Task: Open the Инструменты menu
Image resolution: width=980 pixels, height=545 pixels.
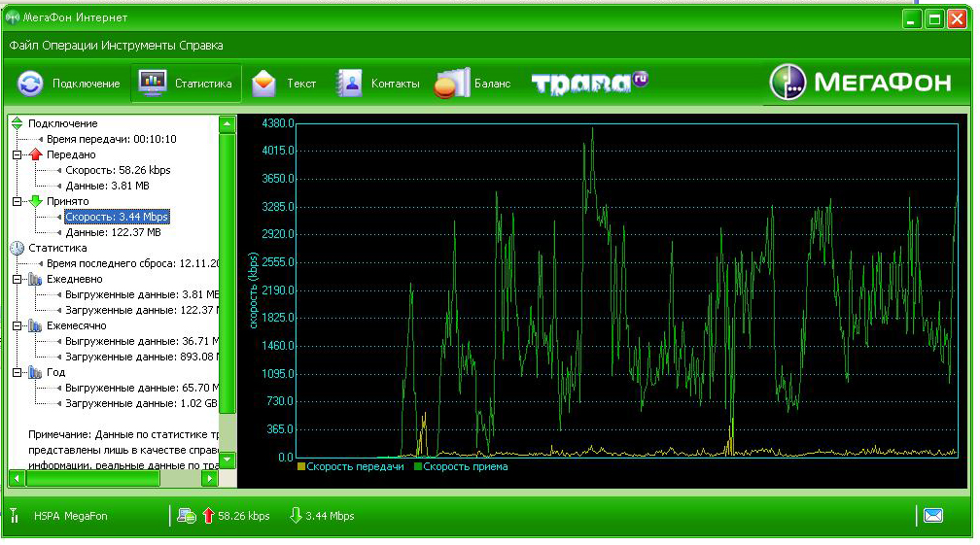Action: pyautogui.click(x=138, y=46)
